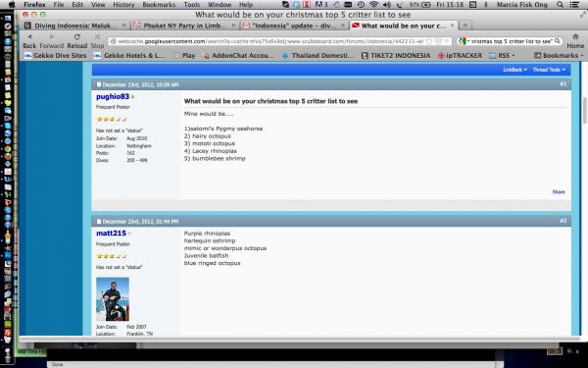Click the Share link on the first post
This screenshot has height=368, width=588.
tap(559, 192)
